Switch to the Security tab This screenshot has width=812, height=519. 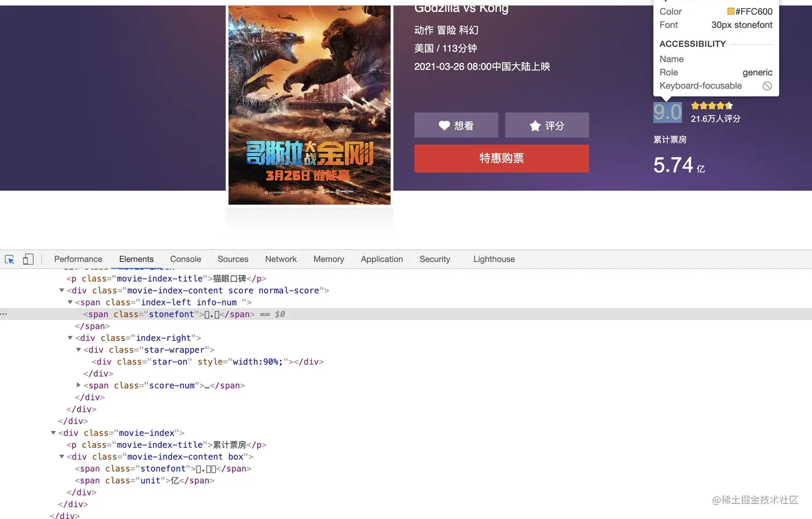(435, 259)
